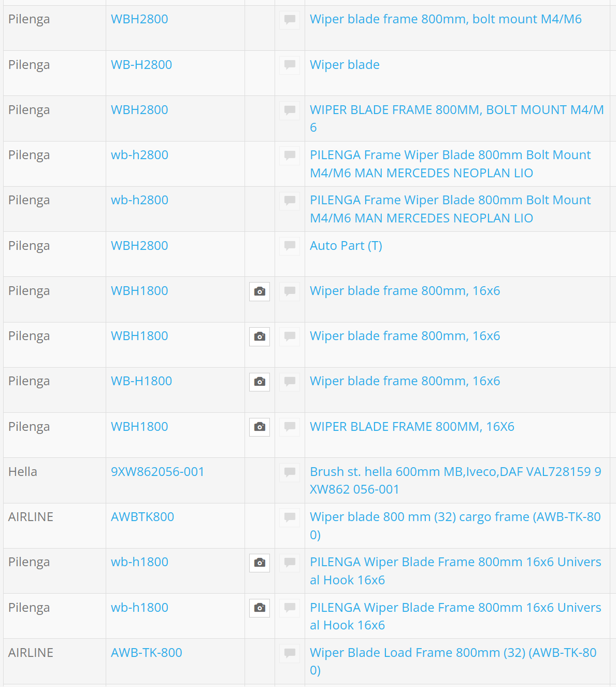This screenshot has width=616, height=687.
Task: Follow the AWB-TK-800 part number link
Action: [147, 653]
